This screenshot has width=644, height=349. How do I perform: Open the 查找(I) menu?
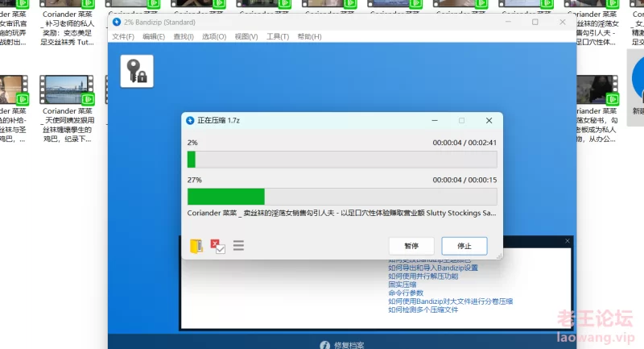(184, 36)
